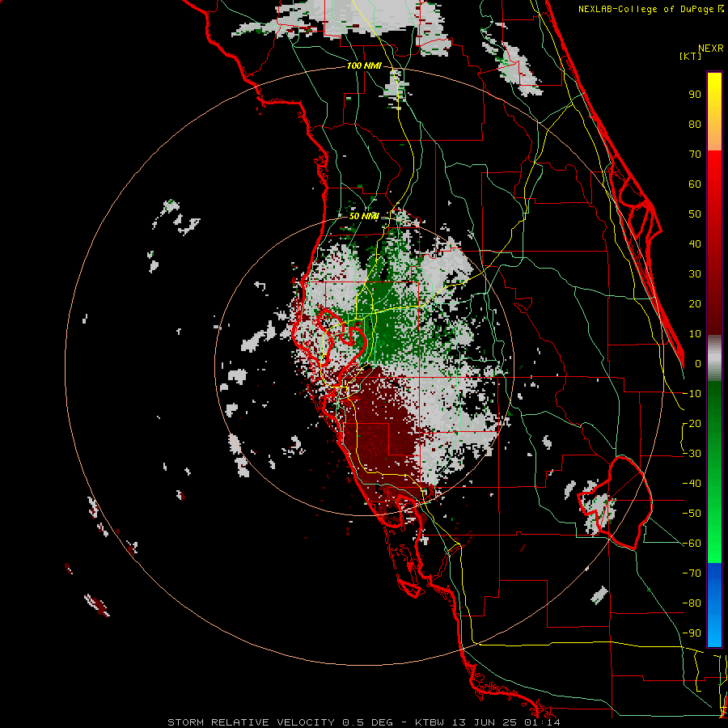Click the 50 value on velocity scale
The height and width of the screenshot is (728, 728).
pyautogui.click(x=695, y=214)
